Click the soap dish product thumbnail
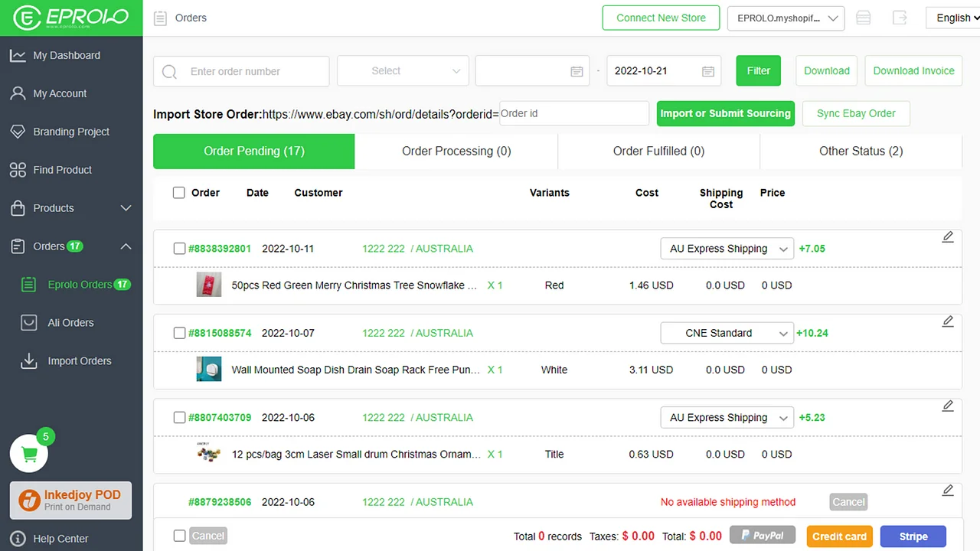The height and width of the screenshot is (551, 980). [209, 370]
